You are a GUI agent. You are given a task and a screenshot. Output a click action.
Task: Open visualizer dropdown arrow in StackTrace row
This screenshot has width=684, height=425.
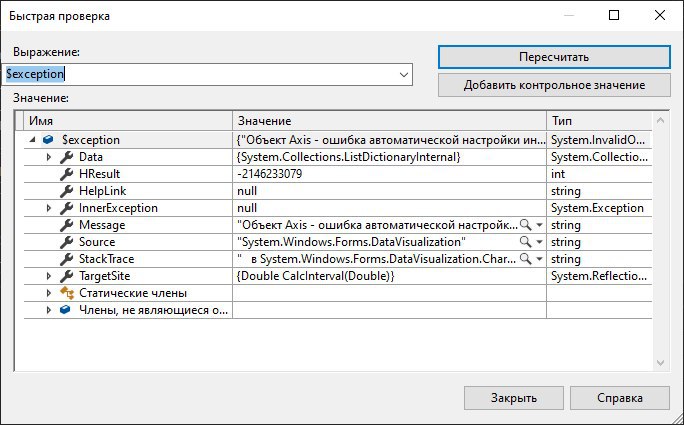540,259
